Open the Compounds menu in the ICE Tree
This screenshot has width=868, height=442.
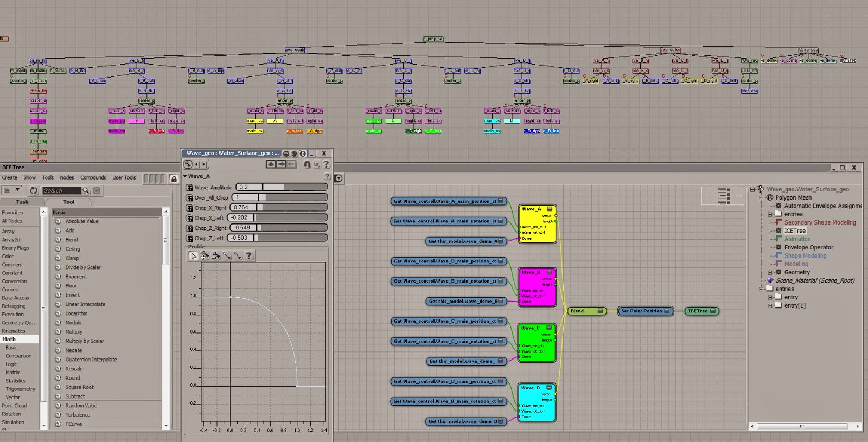point(93,177)
